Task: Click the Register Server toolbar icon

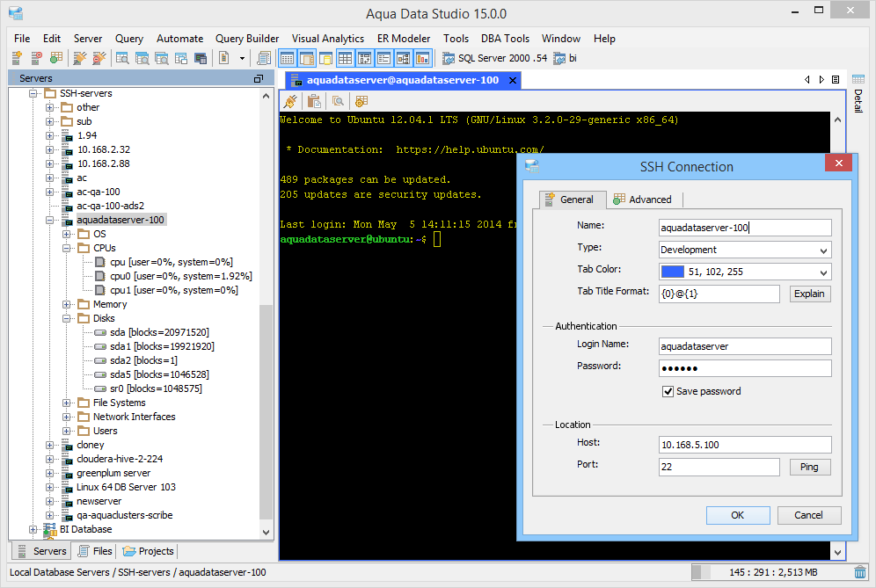Action: click(17, 58)
